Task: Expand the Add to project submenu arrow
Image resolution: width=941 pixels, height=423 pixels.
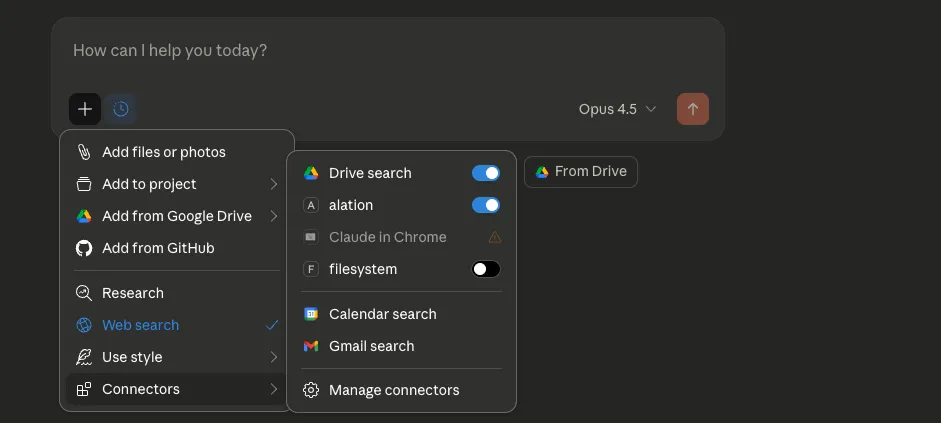Action: (274, 184)
